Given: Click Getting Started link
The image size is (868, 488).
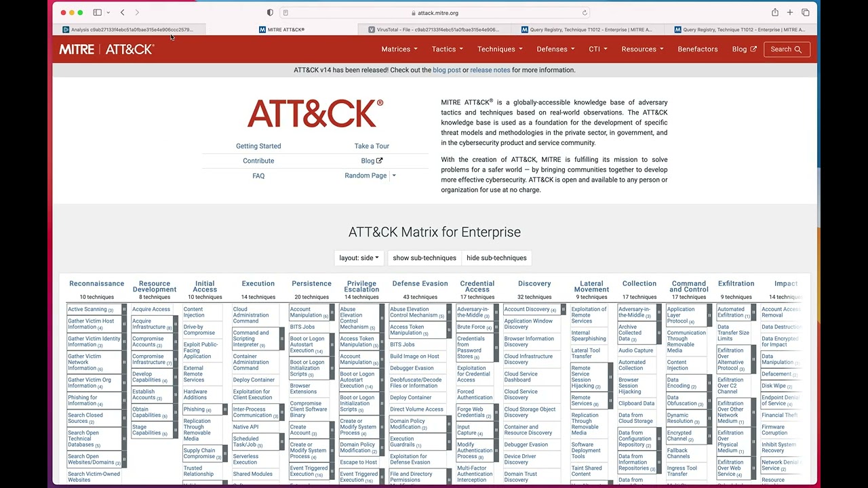Looking at the screenshot, I should pos(258,146).
